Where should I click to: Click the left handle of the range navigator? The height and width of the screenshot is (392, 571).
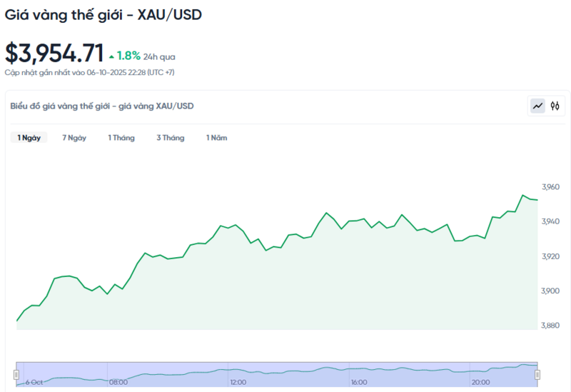pyautogui.click(x=16, y=374)
